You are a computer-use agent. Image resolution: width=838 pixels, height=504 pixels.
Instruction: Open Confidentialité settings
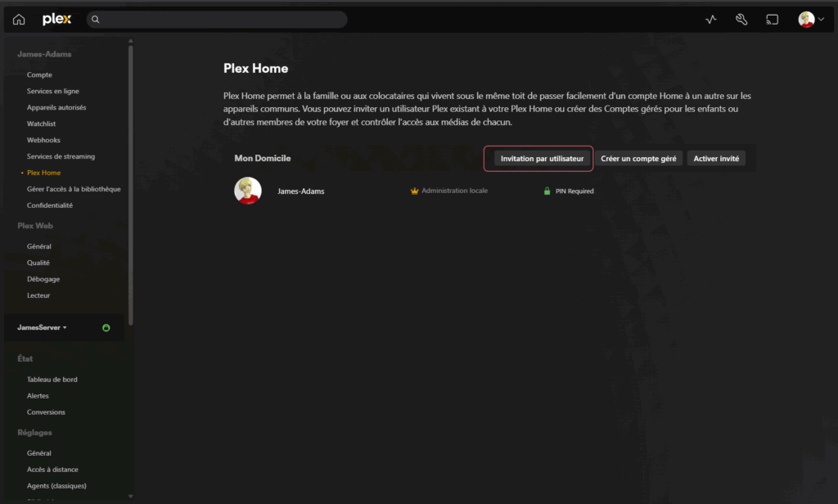point(50,205)
